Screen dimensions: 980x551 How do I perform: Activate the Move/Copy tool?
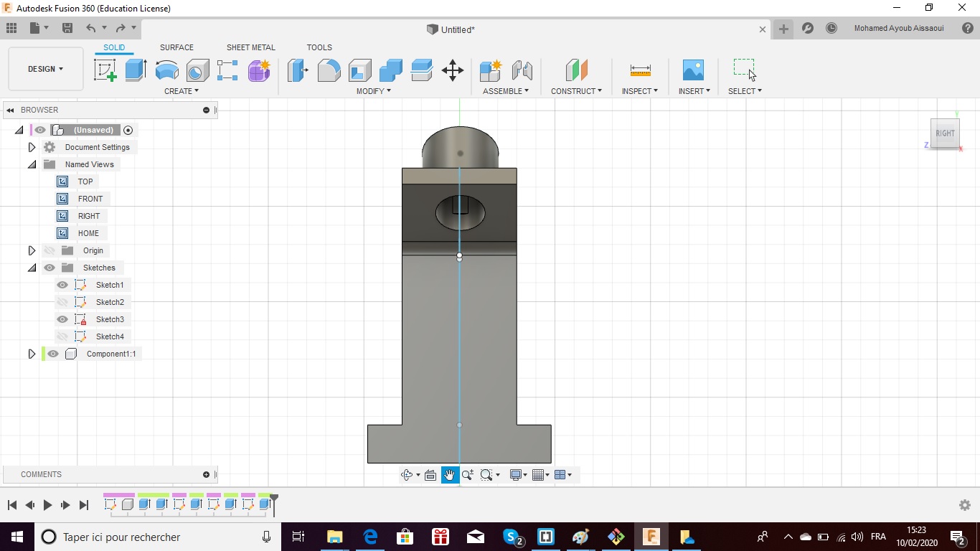click(452, 70)
